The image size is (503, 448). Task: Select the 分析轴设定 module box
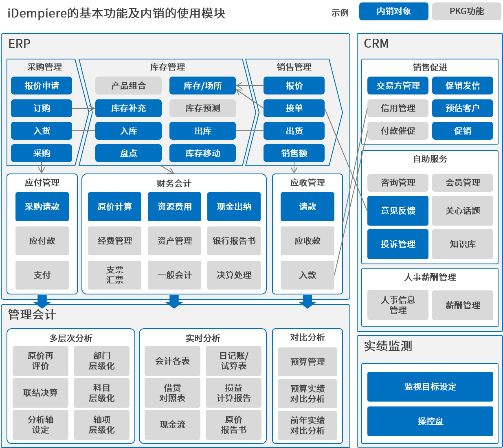click(x=40, y=425)
